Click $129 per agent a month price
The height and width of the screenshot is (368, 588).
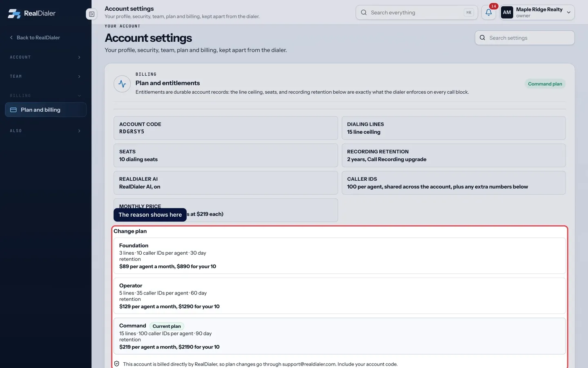[169, 307]
